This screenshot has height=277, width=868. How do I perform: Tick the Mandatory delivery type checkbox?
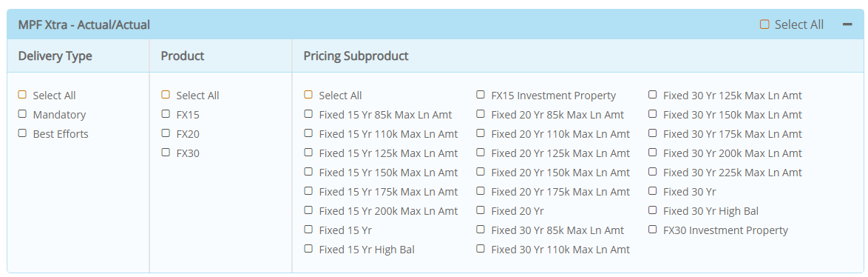(x=22, y=114)
